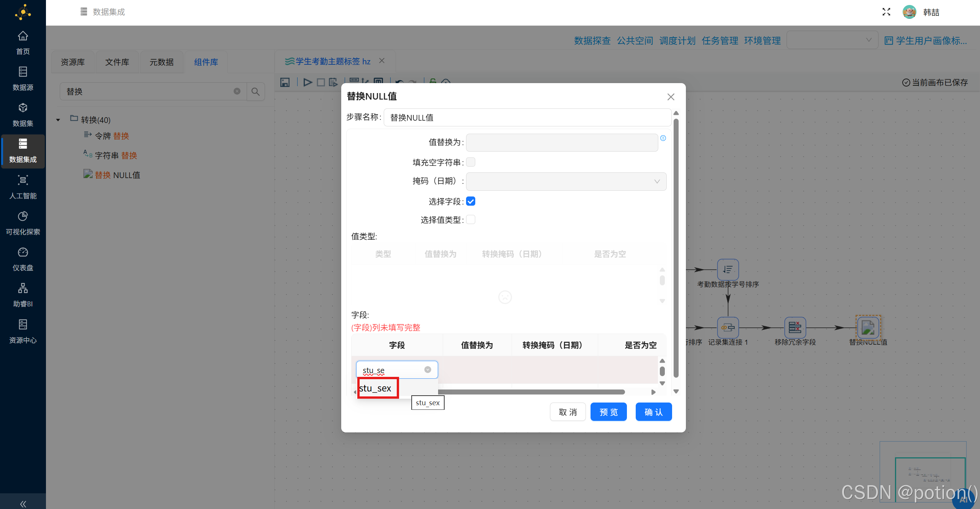Close the 替换NULL值 dialog

[x=671, y=97]
